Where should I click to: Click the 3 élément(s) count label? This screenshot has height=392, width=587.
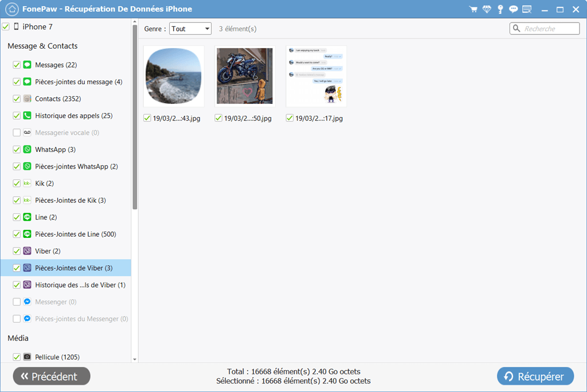click(x=238, y=29)
